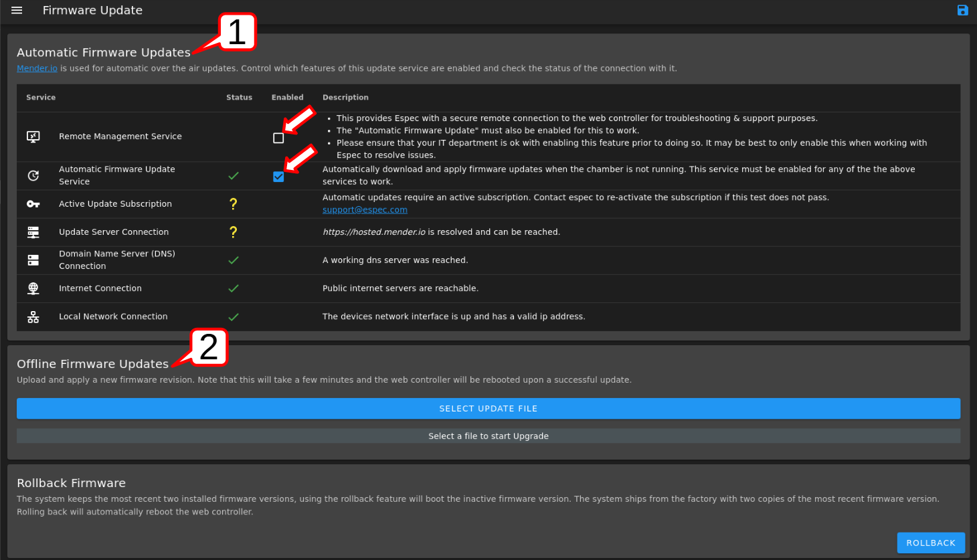Click the Description column header

[x=345, y=98]
